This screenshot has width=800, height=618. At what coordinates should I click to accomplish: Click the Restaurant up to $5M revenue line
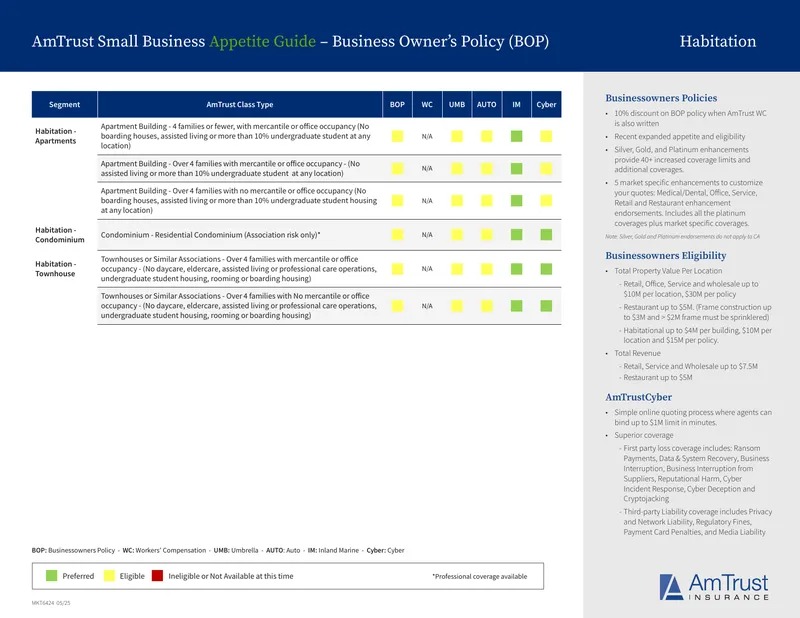pos(656,377)
